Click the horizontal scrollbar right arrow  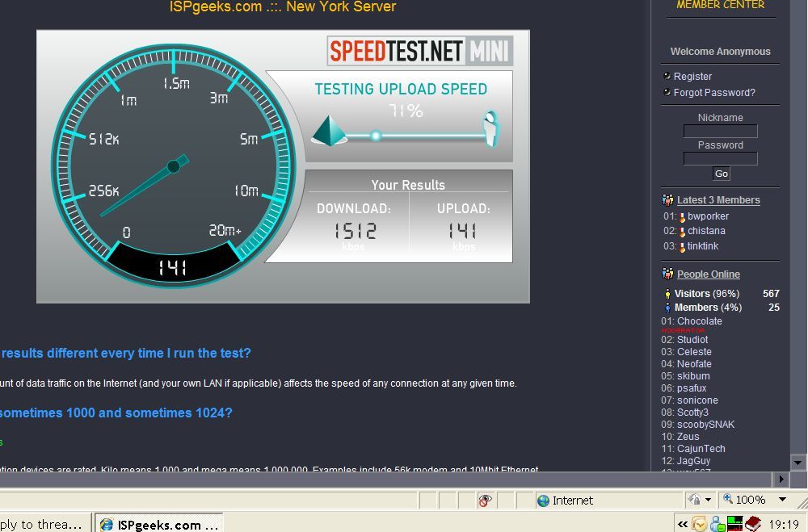(x=781, y=480)
